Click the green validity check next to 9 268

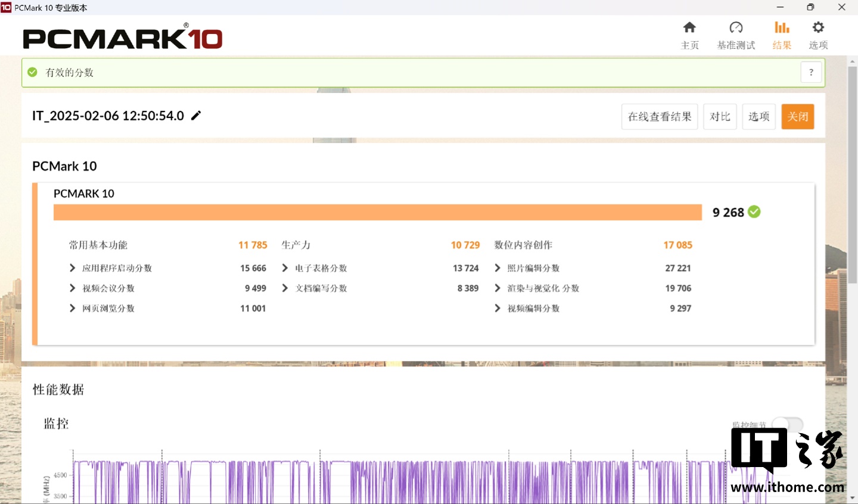point(754,211)
